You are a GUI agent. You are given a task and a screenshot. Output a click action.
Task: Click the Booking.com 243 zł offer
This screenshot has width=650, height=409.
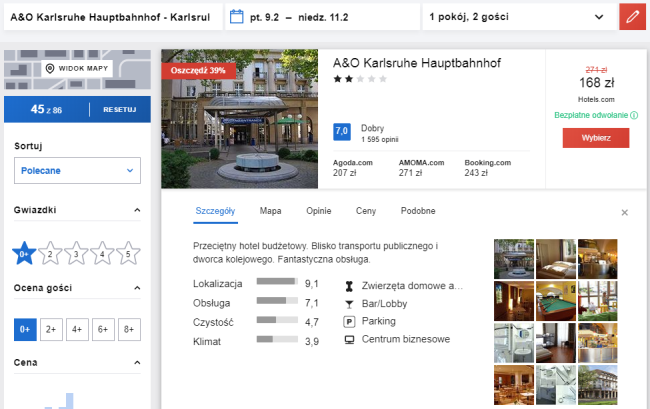tap(488, 168)
